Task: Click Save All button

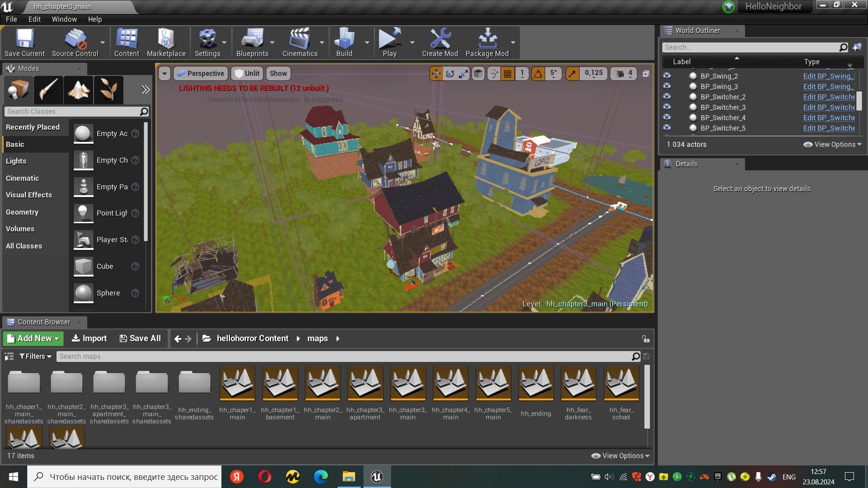Action: tap(140, 338)
